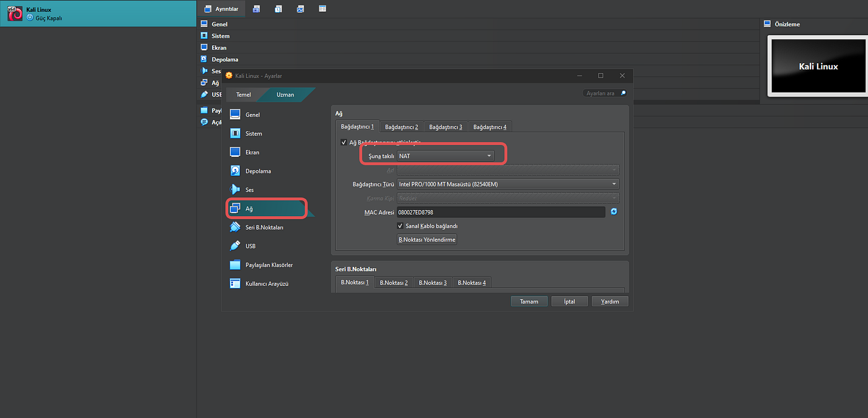Select the Ağ category in the dialog sidebar

click(267, 209)
